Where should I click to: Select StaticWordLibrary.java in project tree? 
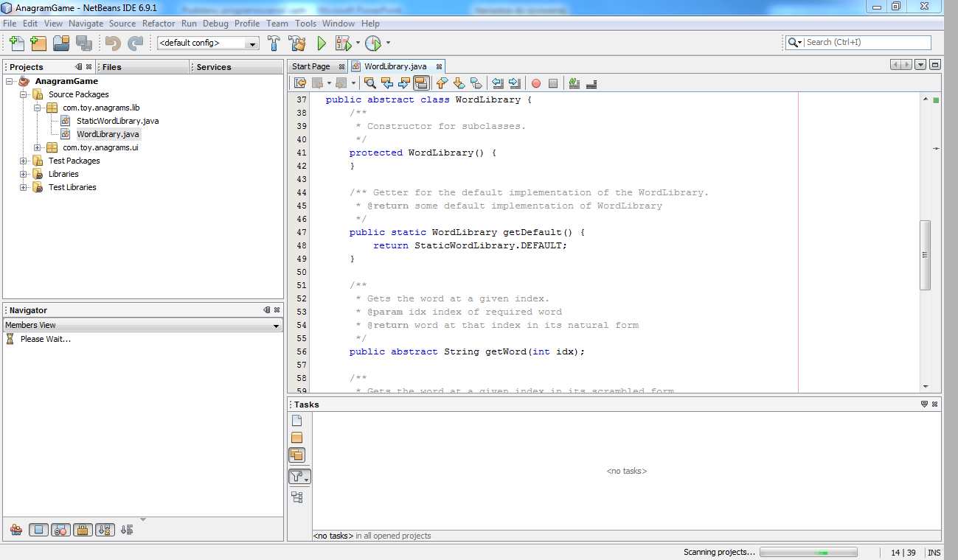pyautogui.click(x=117, y=121)
